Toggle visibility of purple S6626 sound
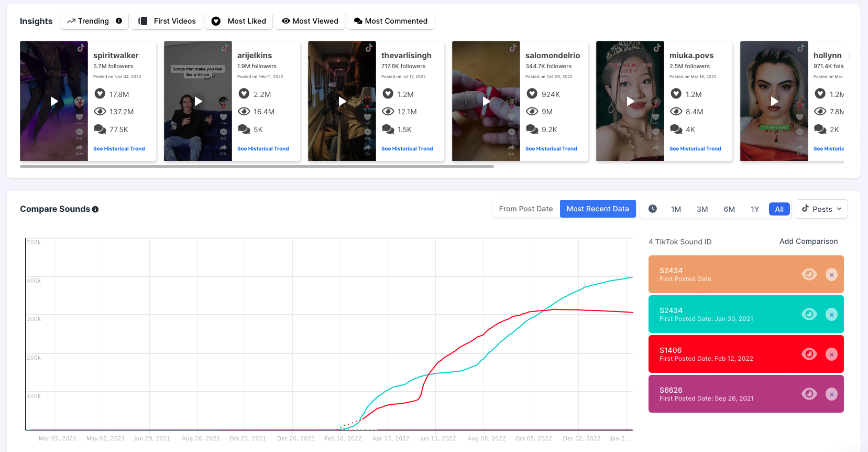The height and width of the screenshot is (452, 868). pos(809,394)
